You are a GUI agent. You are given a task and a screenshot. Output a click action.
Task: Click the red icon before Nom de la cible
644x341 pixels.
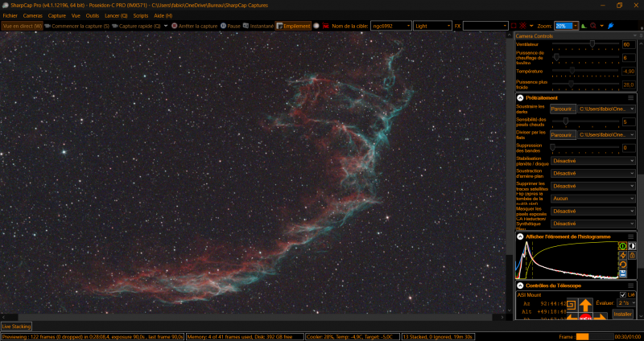click(326, 26)
